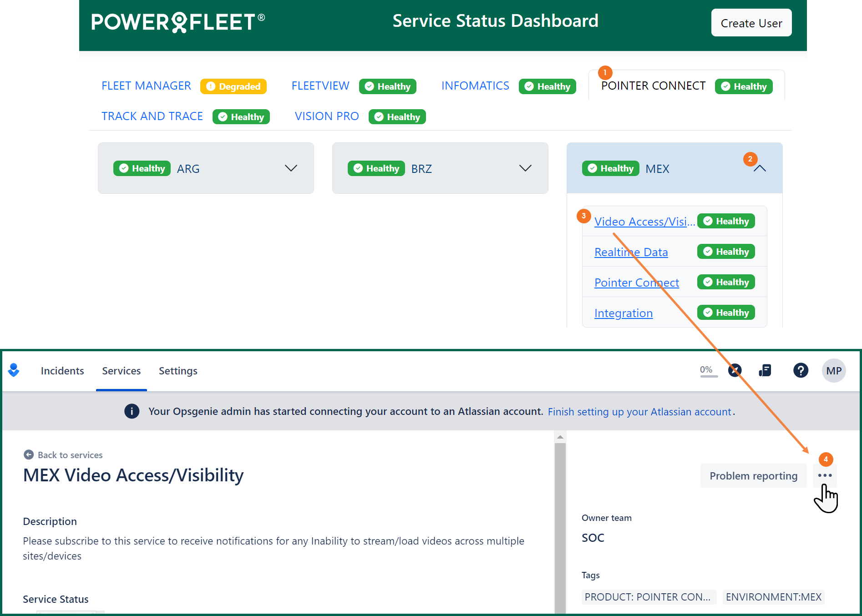This screenshot has height=616, width=862.
Task: Click the PRODUCT: POINTER CON... tag
Action: (x=648, y=597)
